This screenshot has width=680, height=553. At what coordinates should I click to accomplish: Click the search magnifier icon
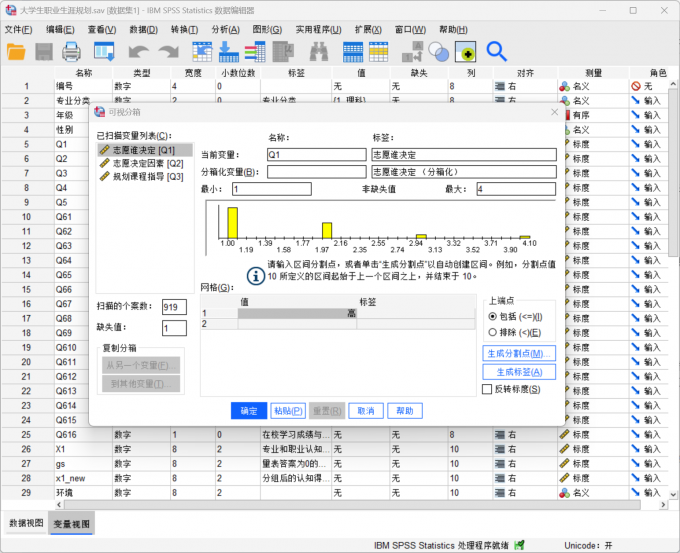tap(496, 52)
